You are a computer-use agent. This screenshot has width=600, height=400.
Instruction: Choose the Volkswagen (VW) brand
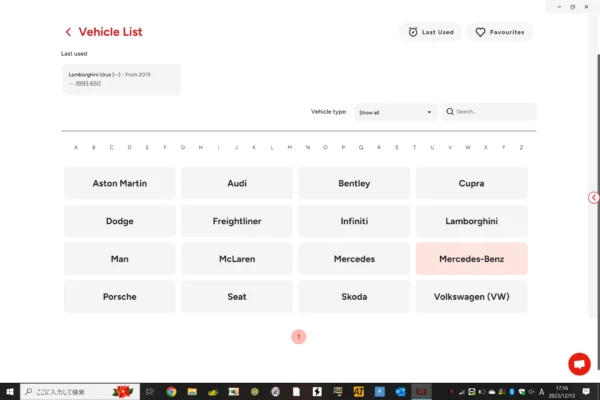471,297
